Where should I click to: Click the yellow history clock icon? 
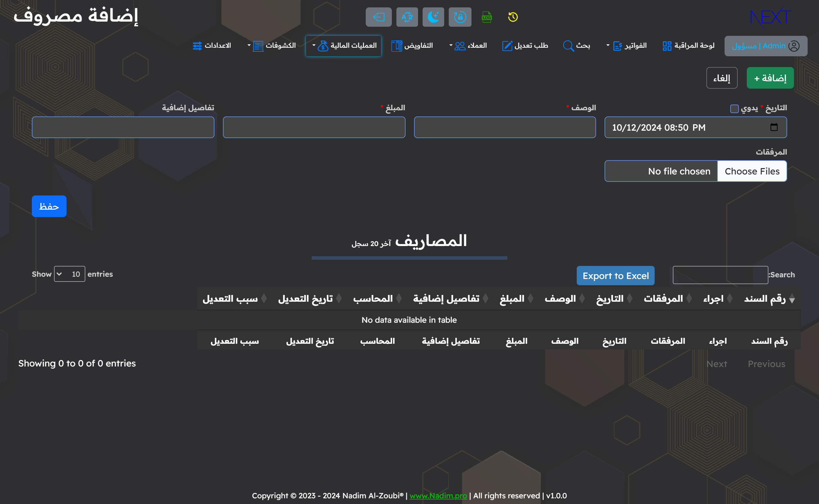[x=513, y=17]
